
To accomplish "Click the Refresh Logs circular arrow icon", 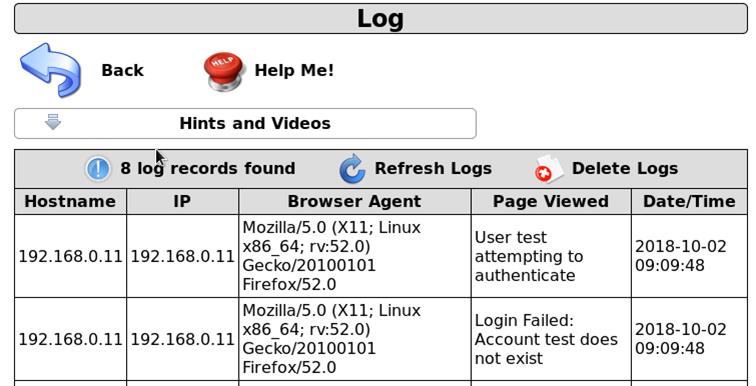I will 352,169.
